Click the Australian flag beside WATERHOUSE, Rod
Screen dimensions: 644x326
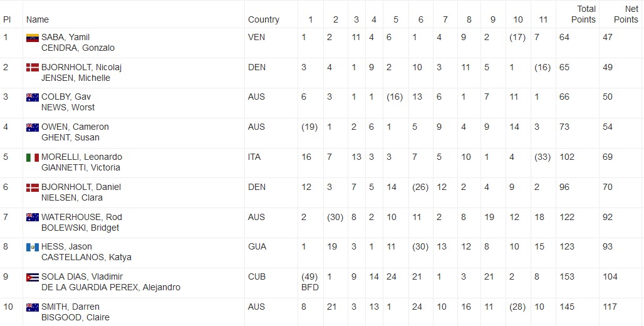click(x=33, y=218)
